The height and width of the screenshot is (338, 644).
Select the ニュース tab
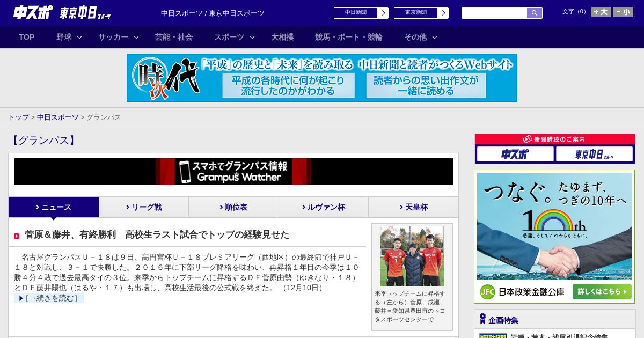pyautogui.click(x=54, y=207)
